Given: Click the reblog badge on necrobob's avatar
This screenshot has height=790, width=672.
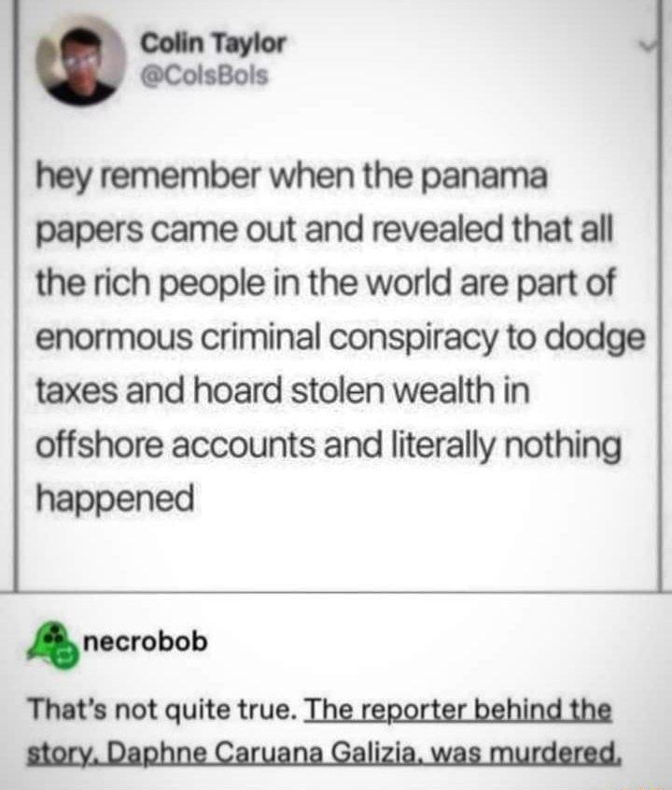Looking at the screenshot, I should [x=67, y=656].
